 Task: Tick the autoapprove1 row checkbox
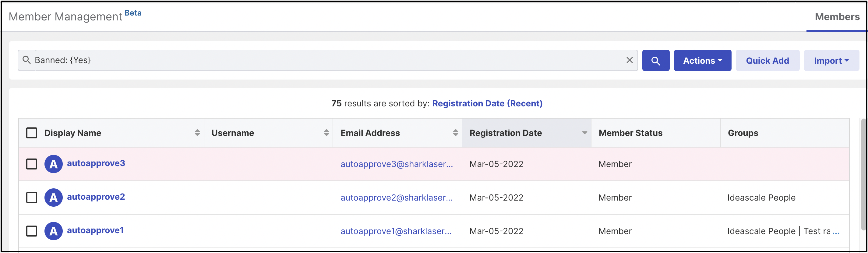tap(32, 231)
